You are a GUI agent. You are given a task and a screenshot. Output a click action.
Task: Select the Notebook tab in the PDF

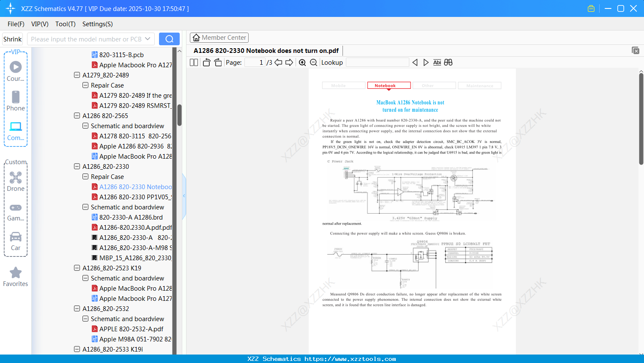[389, 85]
